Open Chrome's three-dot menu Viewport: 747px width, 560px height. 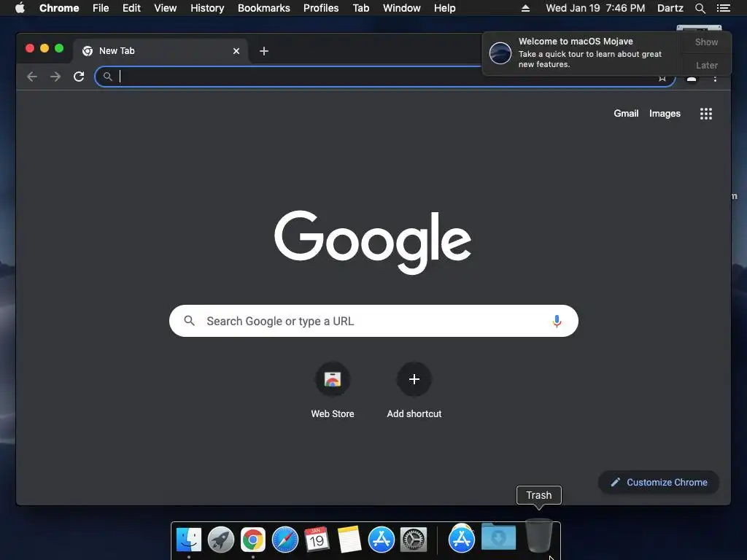coord(715,79)
